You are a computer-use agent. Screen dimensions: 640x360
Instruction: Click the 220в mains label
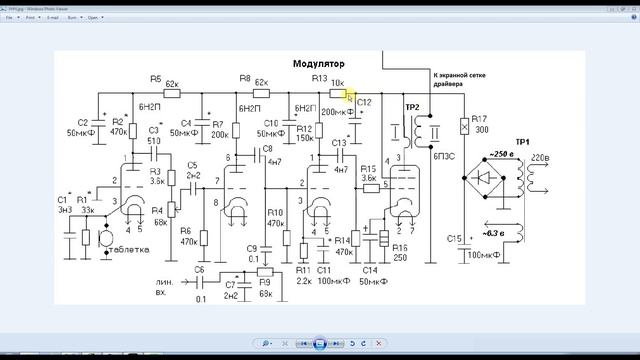pos(540,158)
